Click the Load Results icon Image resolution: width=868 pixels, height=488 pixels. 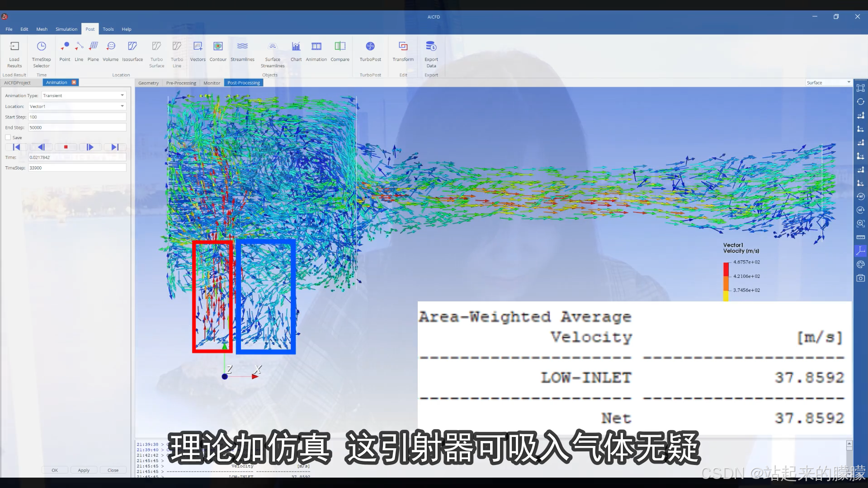point(14,47)
